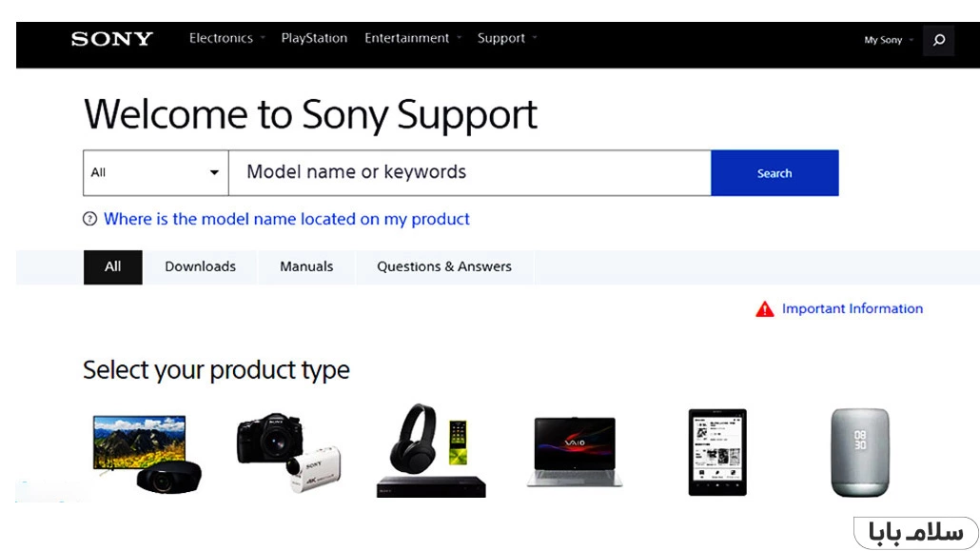Open the My Sony dropdown
The width and height of the screenshot is (980, 551).
888,40
